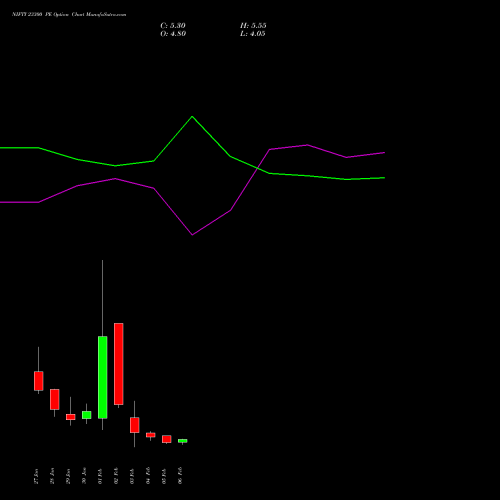Click the red candle above 27 Jan
Screen dimensions: 500x500
(39, 381)
